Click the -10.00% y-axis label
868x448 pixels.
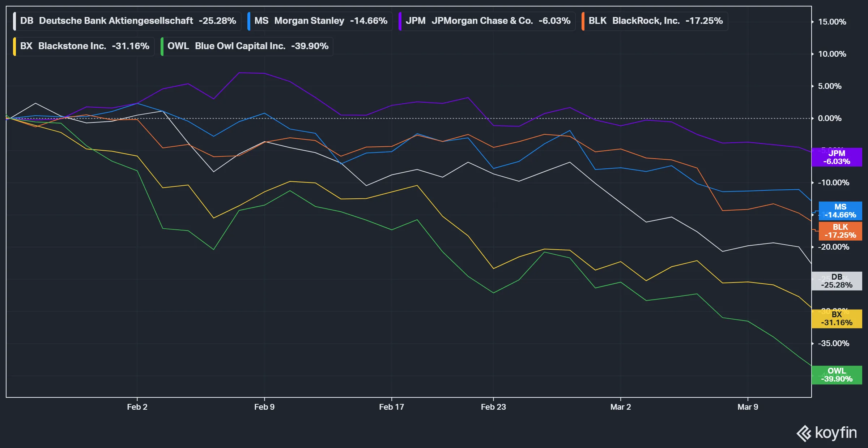[833, 182]
